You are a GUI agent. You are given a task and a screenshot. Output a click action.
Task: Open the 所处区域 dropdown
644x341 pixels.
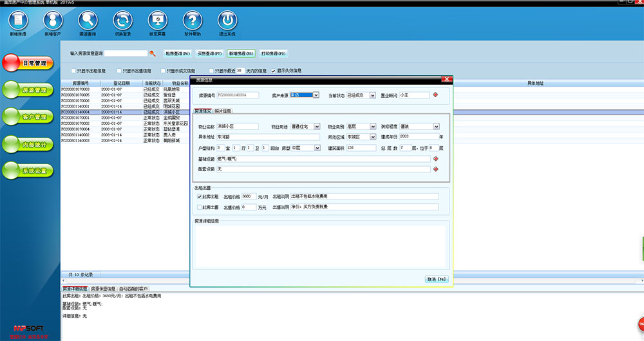372,136
